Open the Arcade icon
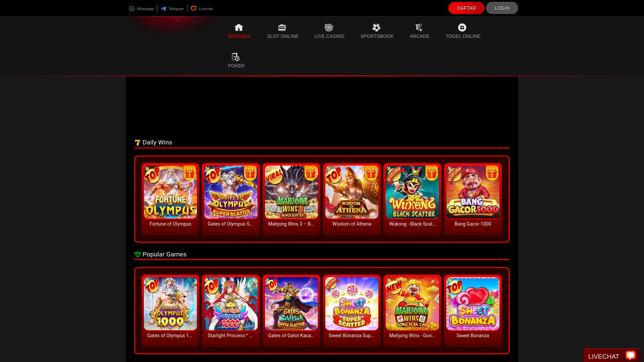Viewport: 644px width, 362px height. [x=419, y=27]
